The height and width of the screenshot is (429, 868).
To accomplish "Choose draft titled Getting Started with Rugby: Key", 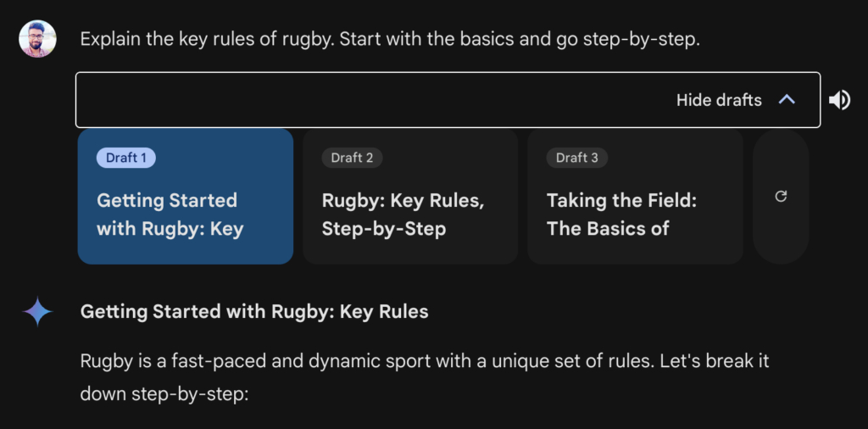I will [170, 214].
